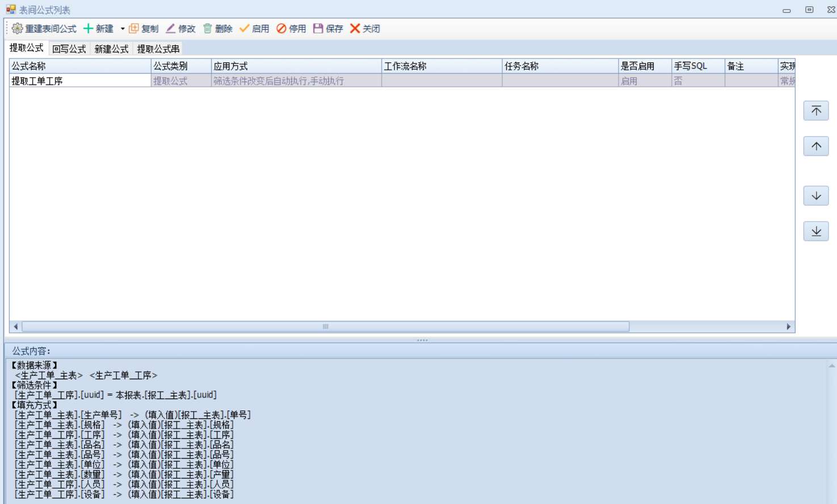Open the dropdown arrow next to 新建
The width and height of the screenshot is (837, 504).
[123, 29]
